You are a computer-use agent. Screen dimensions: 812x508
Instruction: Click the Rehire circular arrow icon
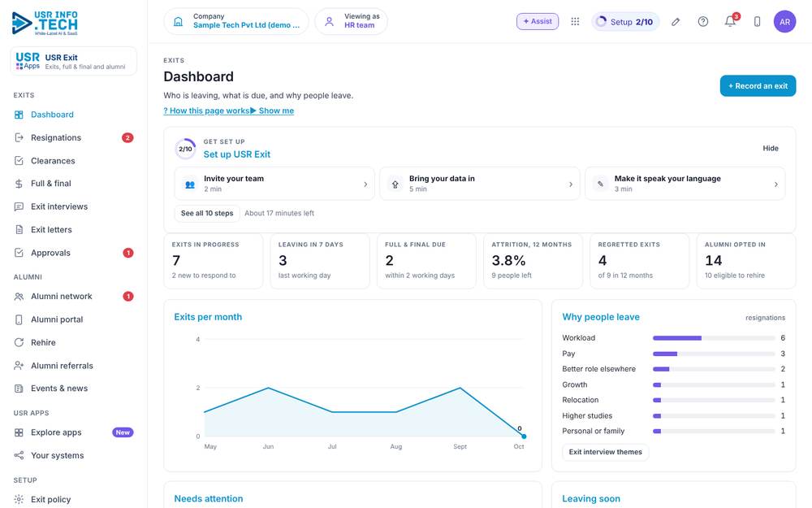[19, 343]
